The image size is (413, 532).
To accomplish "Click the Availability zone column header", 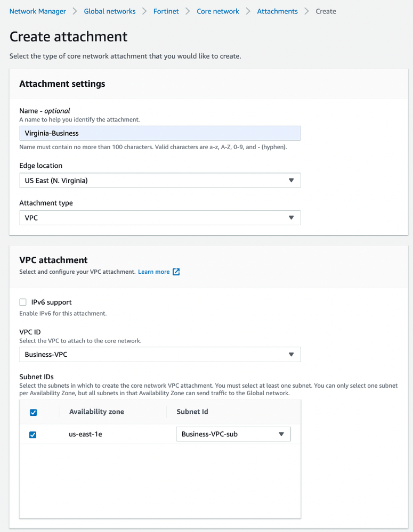I will [x=96, y=412].
